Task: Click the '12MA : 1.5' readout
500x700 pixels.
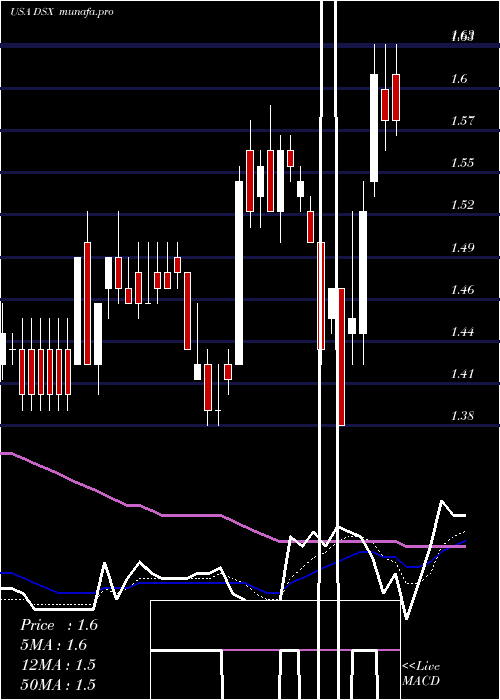Action: coord(58,665)
